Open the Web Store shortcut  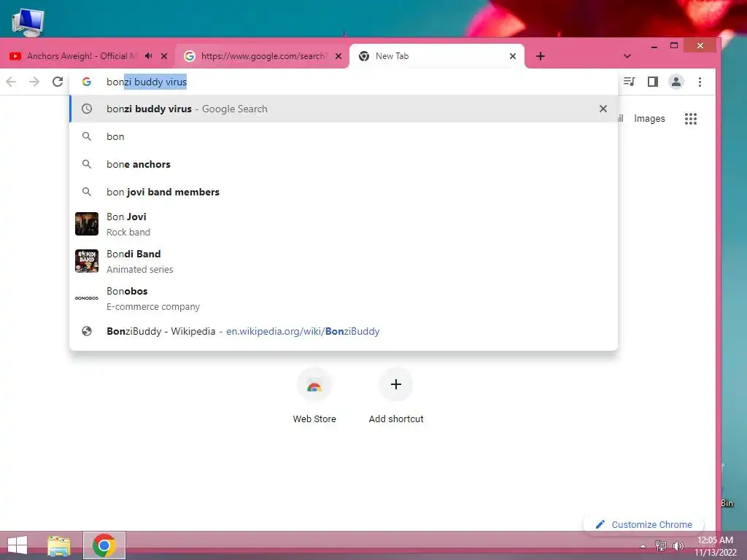314,396
